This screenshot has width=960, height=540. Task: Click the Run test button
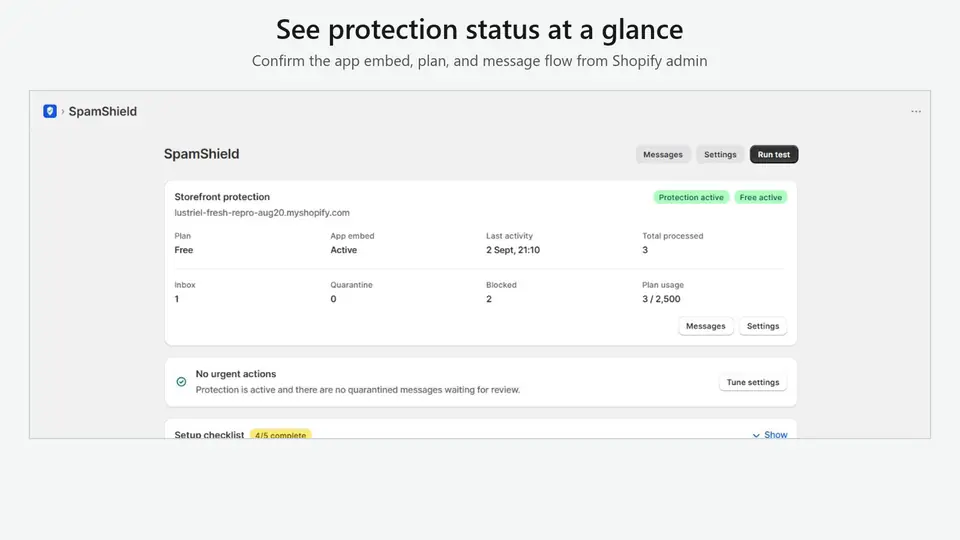tap(773, 154)
